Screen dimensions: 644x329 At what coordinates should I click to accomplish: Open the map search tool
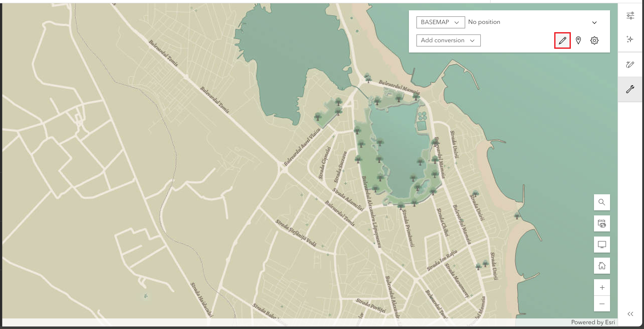pos(602,202)
